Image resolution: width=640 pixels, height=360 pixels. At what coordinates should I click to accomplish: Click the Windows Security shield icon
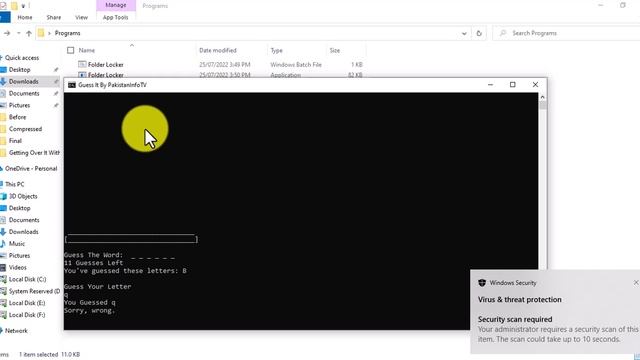point(482,282)
